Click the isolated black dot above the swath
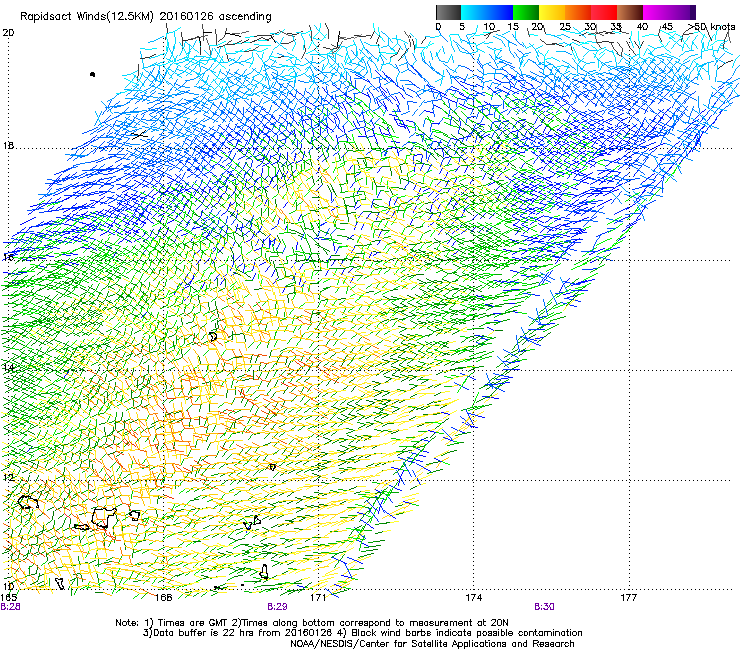Image resolution: width=740 pixels, height=650 pixels. [x=92, y=74]
